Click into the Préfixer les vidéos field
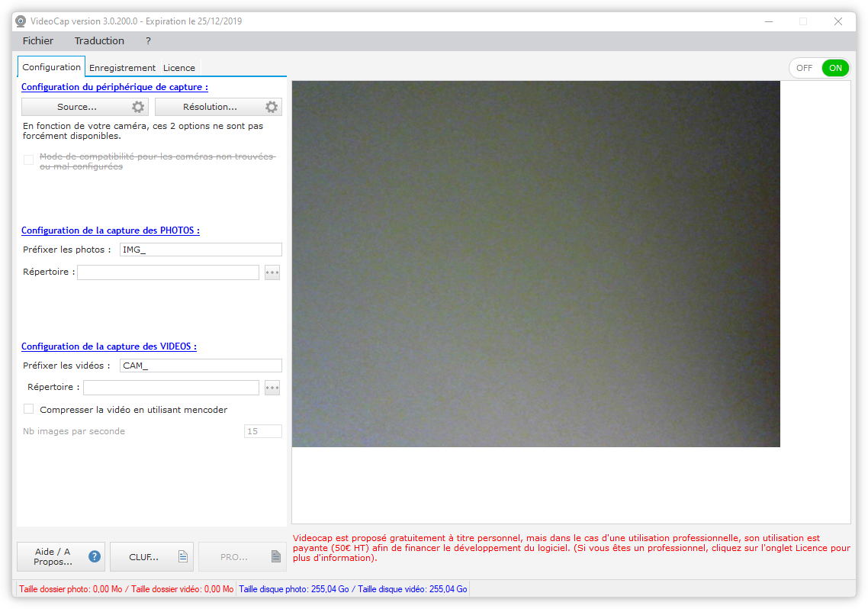 (x=201, y=366)
